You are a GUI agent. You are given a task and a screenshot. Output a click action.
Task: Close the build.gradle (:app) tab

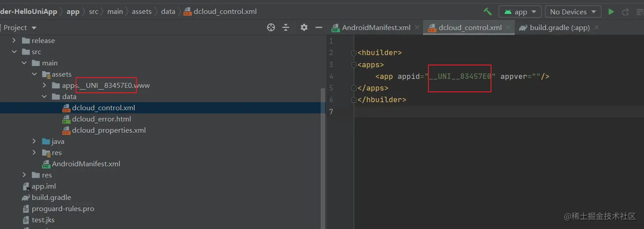(x=597, y=27)
